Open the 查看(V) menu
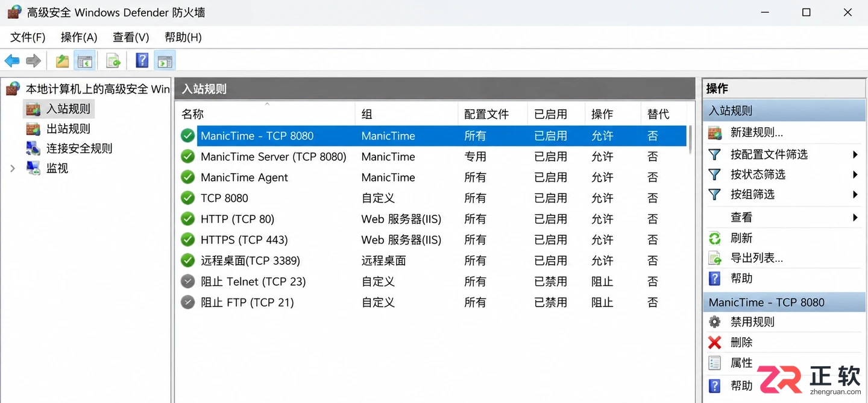Viewport: 868px width, 403px height. pos(131,37)
